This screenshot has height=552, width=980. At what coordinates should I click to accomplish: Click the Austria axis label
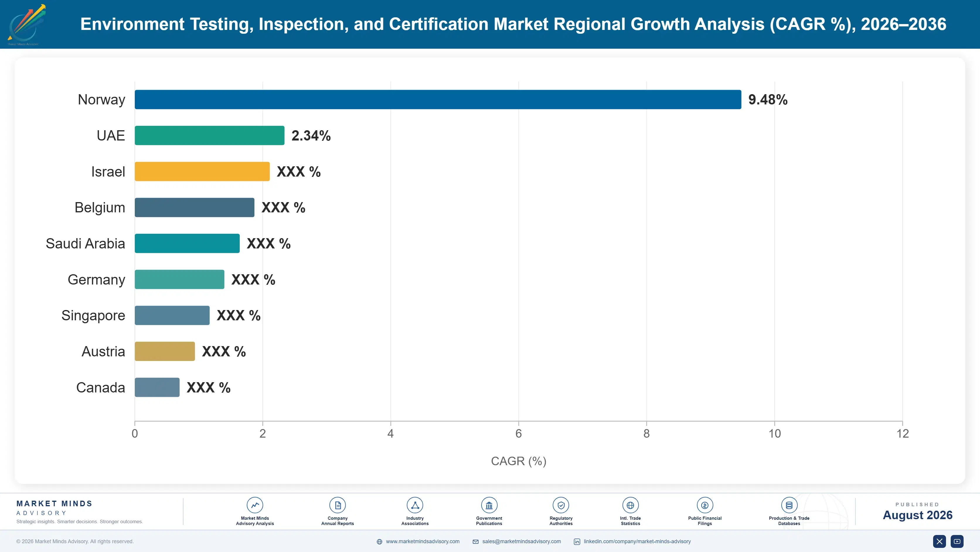(x=103, y=351)
